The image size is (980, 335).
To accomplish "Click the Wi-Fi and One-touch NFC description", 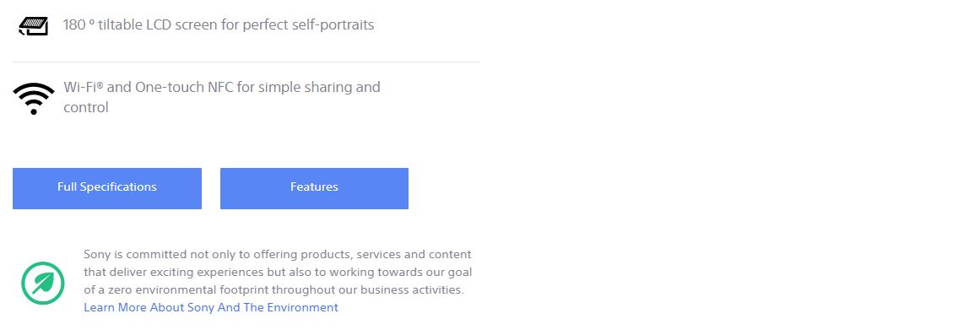I will pyautogui.click(x=222, y=97).
